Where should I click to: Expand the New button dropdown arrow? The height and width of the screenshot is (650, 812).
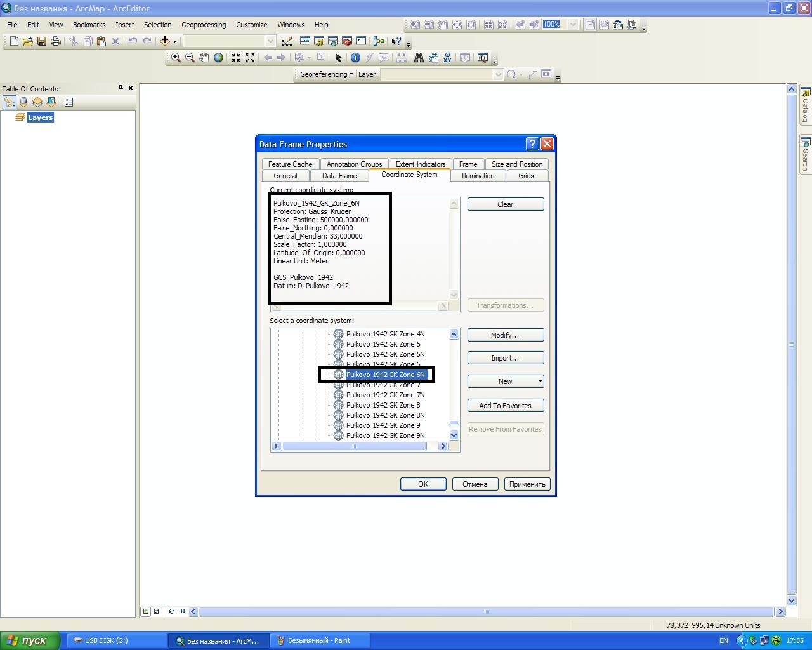(540, 381)
